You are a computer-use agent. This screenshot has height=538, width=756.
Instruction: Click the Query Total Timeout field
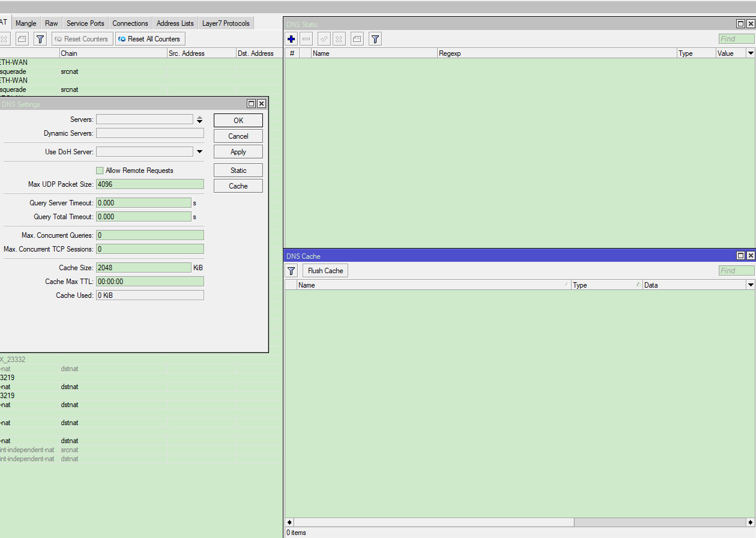(x=144, y=217)
